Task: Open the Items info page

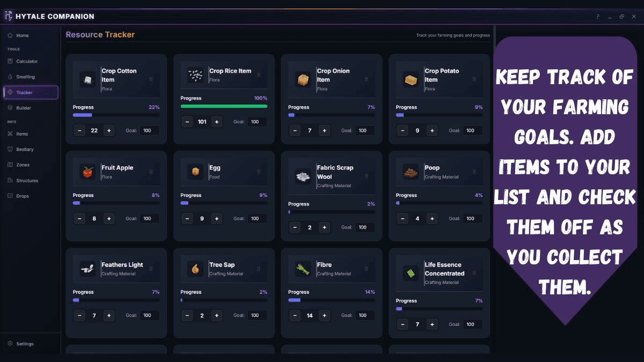Action: [31, 134]
